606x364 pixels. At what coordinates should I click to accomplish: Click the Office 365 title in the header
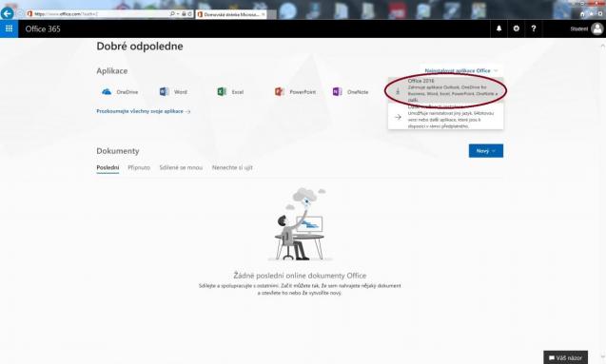[43, 29]
